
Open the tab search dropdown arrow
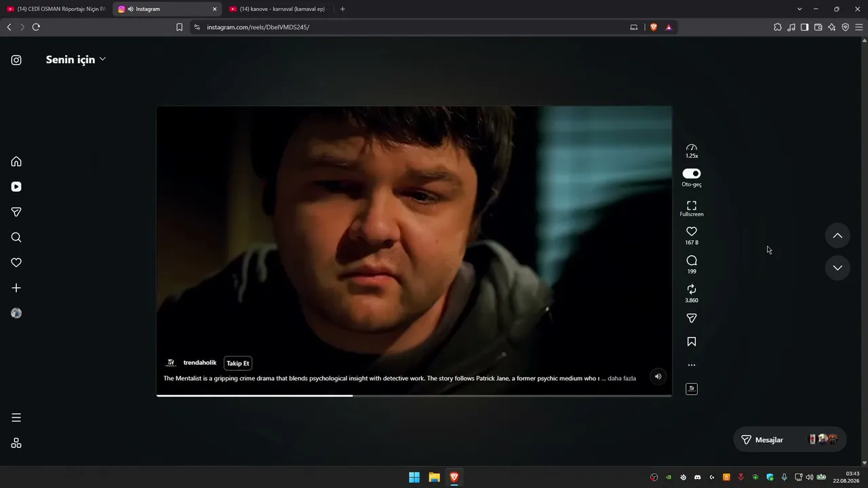click(800, 9)
